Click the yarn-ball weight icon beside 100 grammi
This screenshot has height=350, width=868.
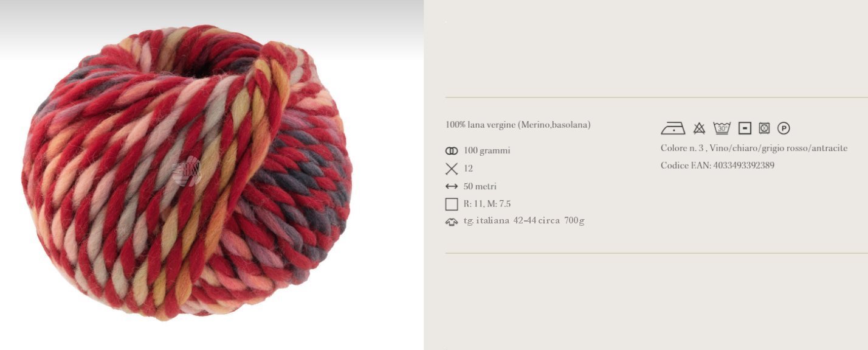coord(451,151)
